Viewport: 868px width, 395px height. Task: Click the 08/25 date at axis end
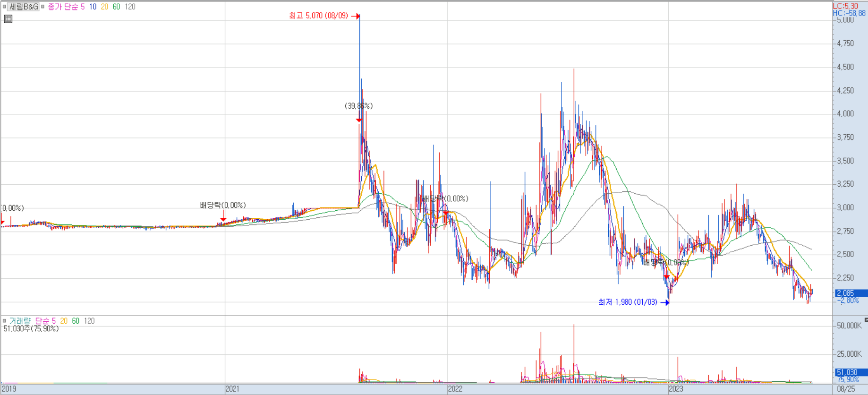pos(846,389)
